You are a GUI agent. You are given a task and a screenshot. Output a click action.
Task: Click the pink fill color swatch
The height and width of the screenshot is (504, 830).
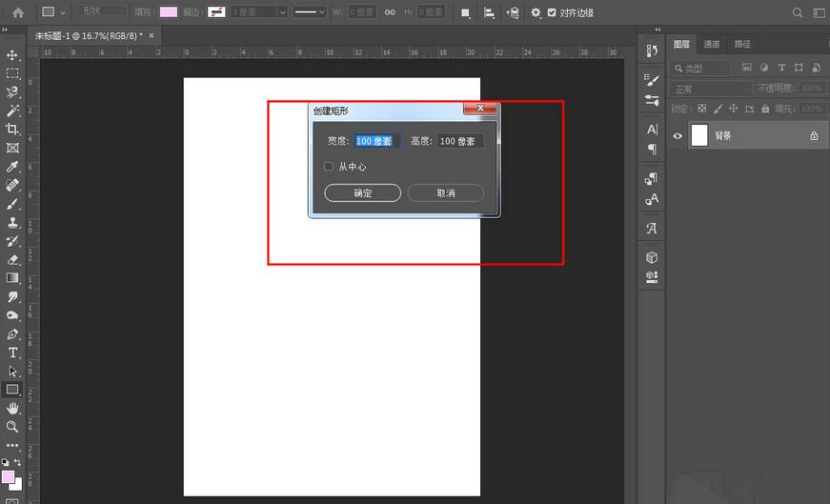tap(168, 12)
